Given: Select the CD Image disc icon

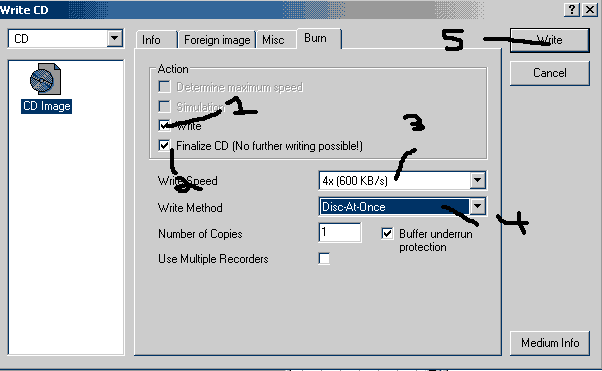Looking at the screenshot, I should (45, 79).
